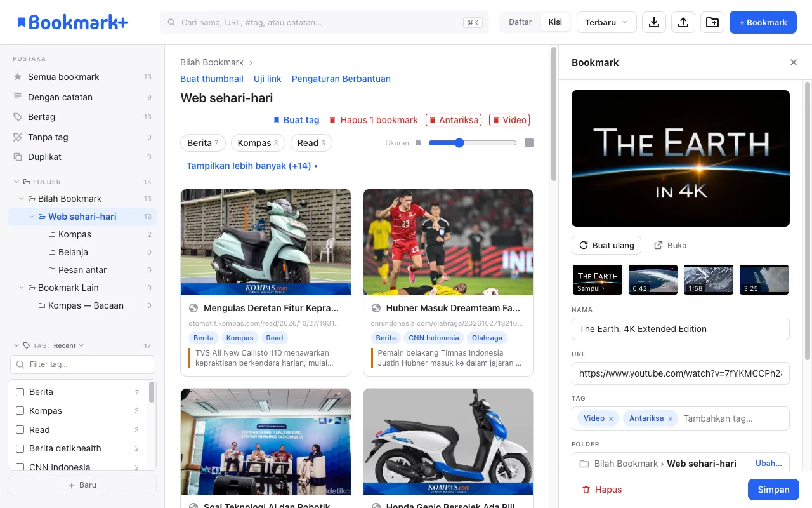
Task: Check the Read tag checkbox
Action: [x=20, y=430]
